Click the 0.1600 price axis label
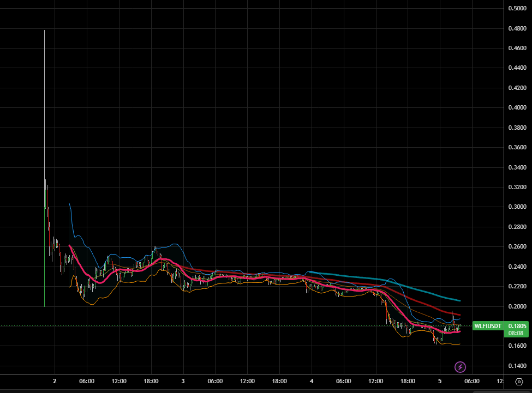Screen dimensions: 532x393 tap(517, 346)
